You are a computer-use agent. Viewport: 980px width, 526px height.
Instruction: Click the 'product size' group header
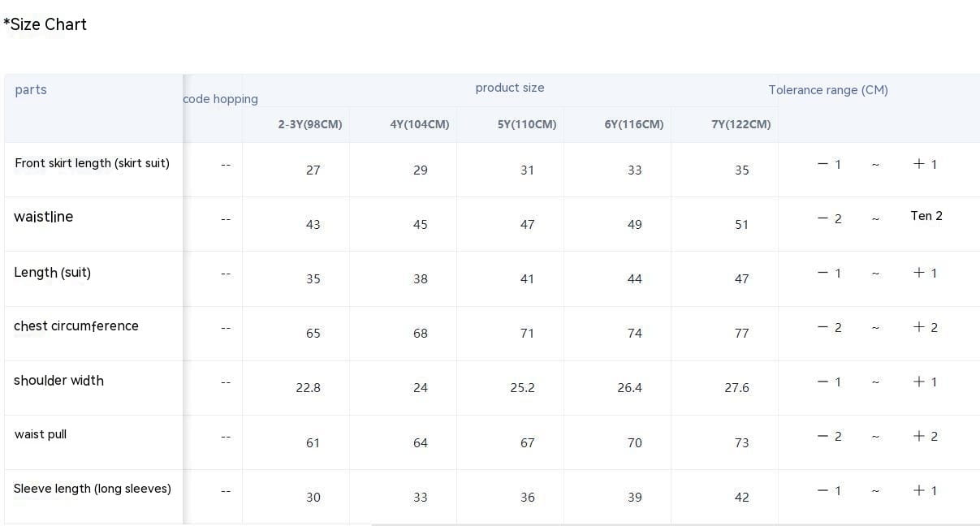pyautogui.click(x=510, y=88)
